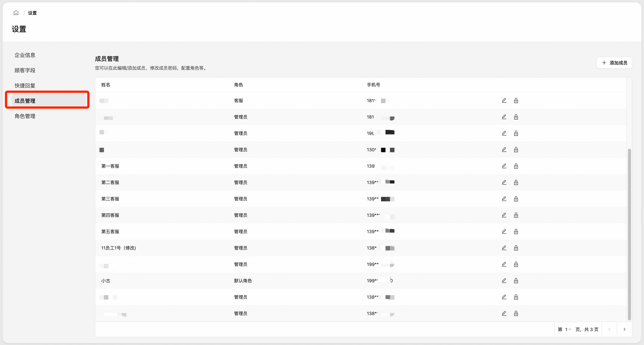644x345 pixels.
Task: Click the home breadcrumb icon
Action: click(x=16, y=13)
